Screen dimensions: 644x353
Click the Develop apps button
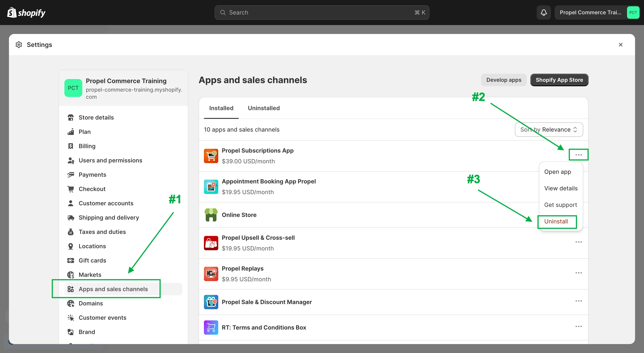pyautogui.click(x=504, y=80)
